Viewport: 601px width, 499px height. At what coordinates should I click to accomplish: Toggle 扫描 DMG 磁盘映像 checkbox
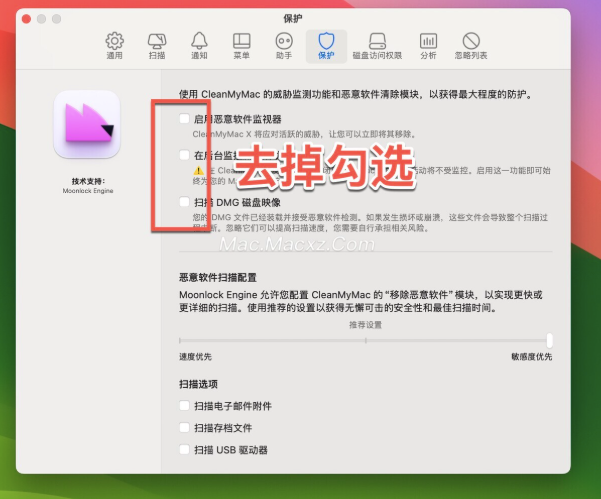(184, 202)
